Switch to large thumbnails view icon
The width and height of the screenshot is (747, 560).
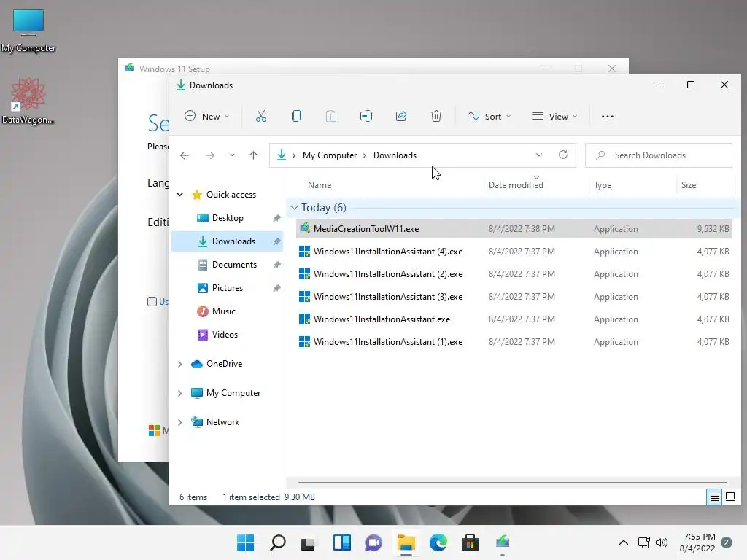(x=729, y=497)
